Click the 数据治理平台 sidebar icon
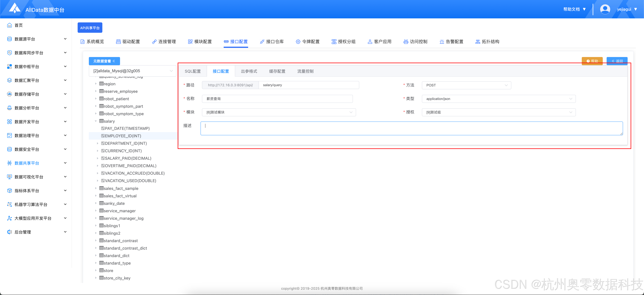644x295 pixels. pos(9,135)
